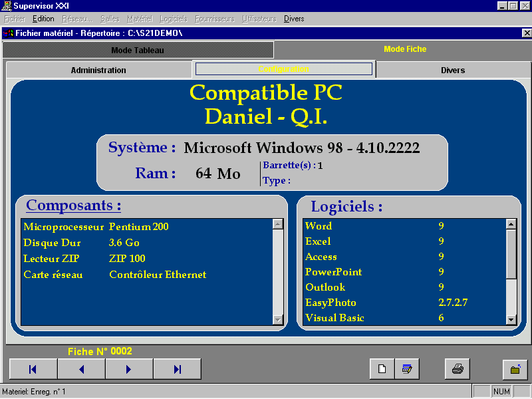The image size is (532, 399).
Task: Open the Logiciels menu
Action: [174, 19]
